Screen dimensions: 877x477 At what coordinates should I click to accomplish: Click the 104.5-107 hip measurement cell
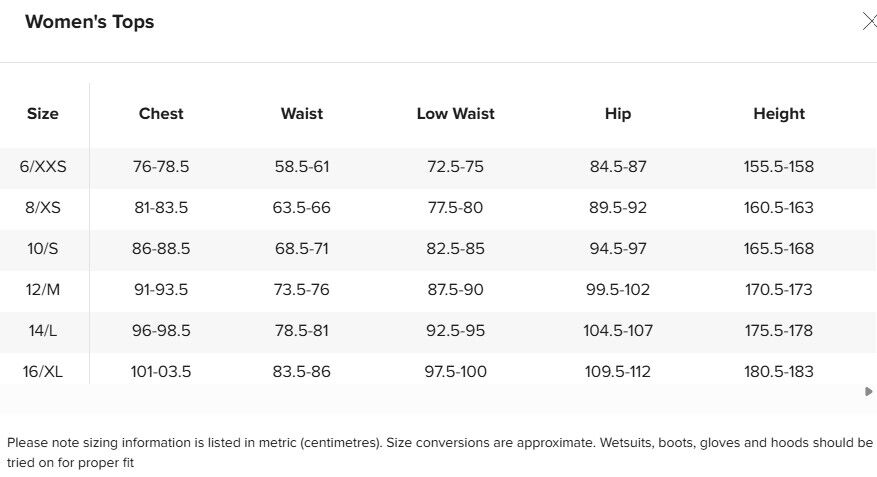(618, 331)
